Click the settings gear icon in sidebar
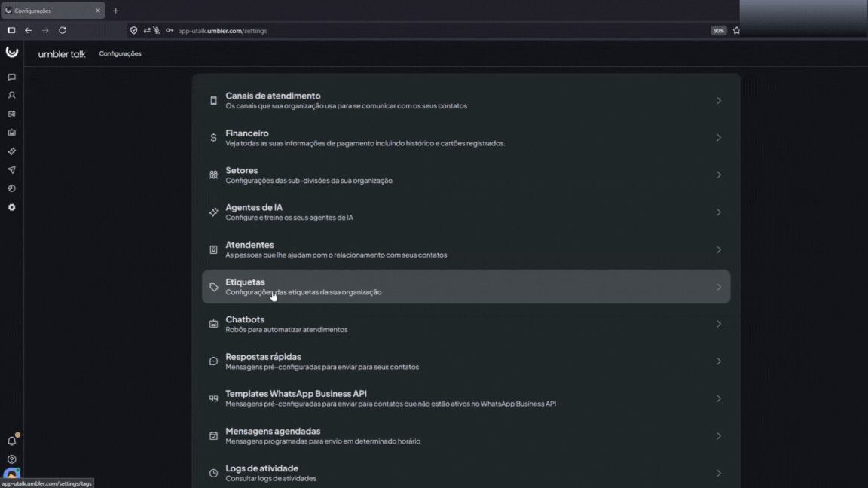 point(11,207)
